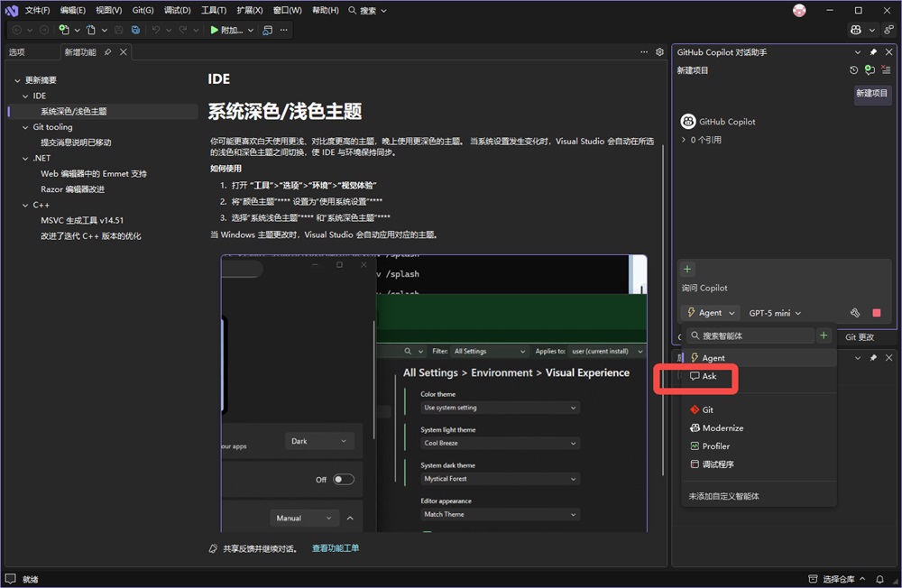Click the delete threads list icon
The width and height of the screenshot is (902, 588).
(x=886, y=70)
